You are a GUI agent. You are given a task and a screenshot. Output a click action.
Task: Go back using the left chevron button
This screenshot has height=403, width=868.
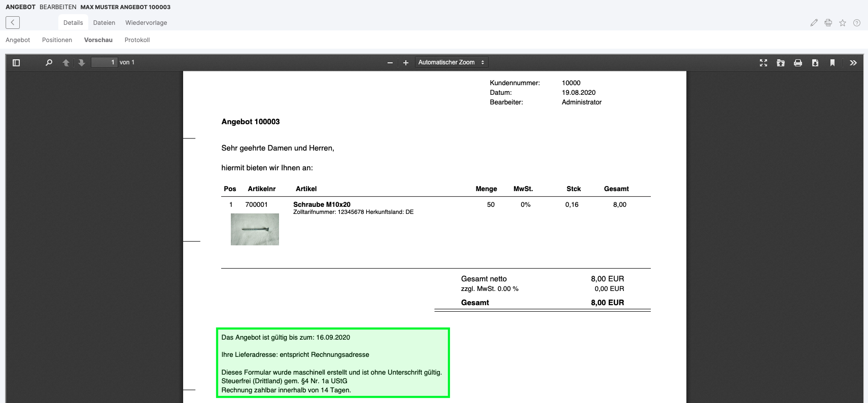[x=13, y=22]
